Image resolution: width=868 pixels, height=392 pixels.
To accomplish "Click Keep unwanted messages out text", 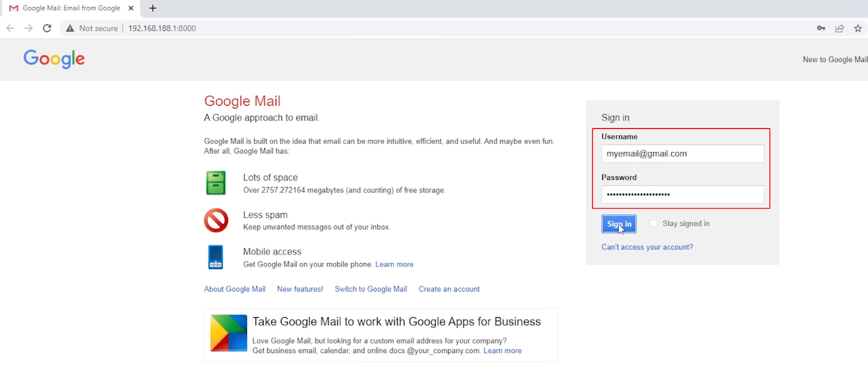I will 317,227.
